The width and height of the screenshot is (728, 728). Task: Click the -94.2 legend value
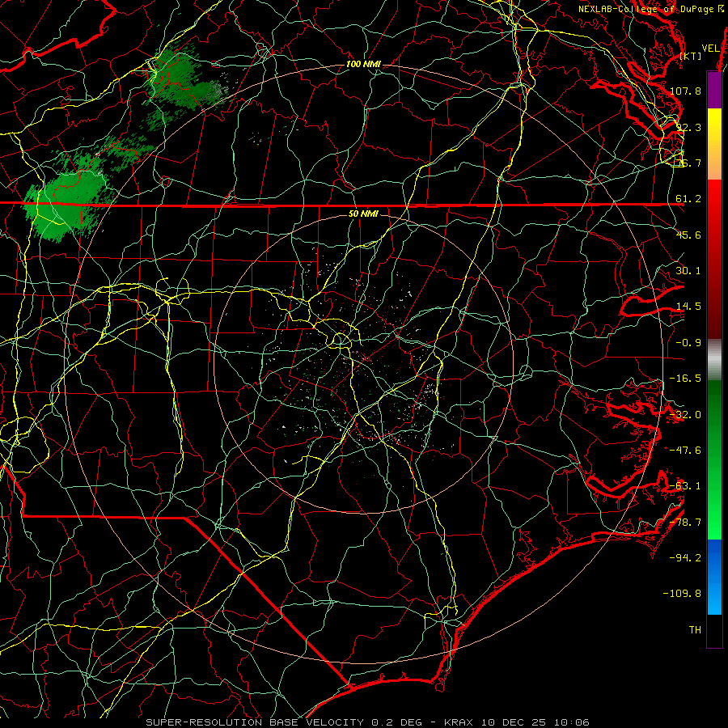click(x=685, y=558)
